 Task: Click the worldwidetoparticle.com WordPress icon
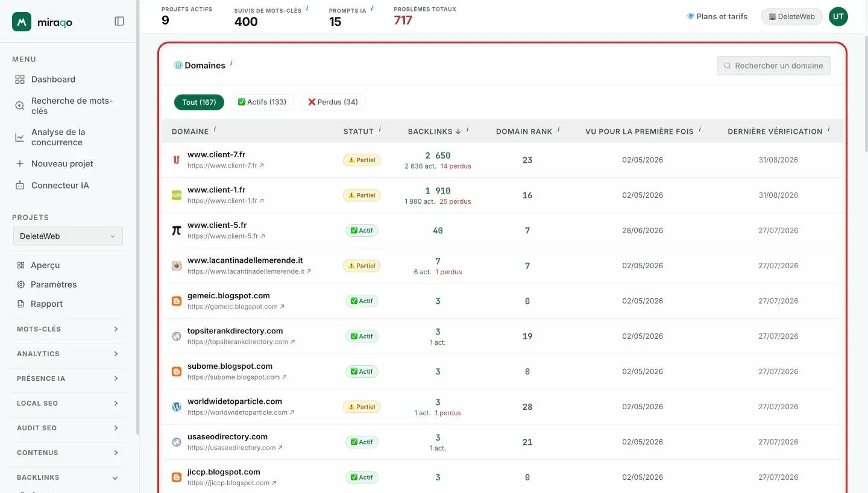(177, 407)
